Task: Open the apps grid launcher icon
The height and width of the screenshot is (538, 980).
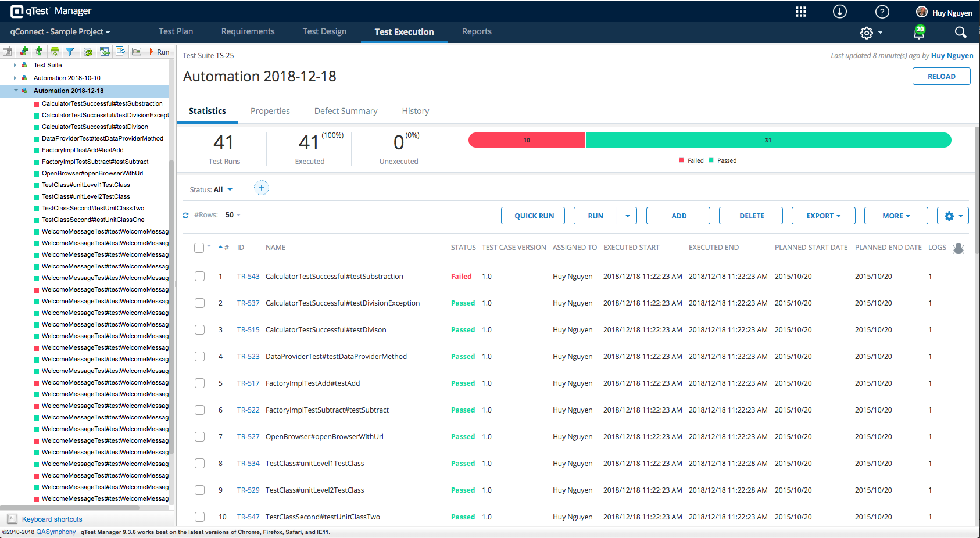Action: pos(800,12)
